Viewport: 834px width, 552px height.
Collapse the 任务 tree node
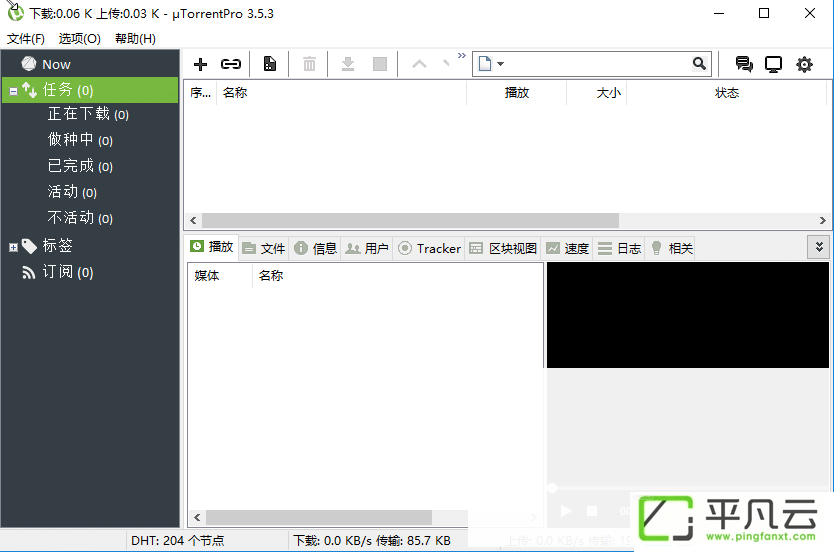(13, 91)
